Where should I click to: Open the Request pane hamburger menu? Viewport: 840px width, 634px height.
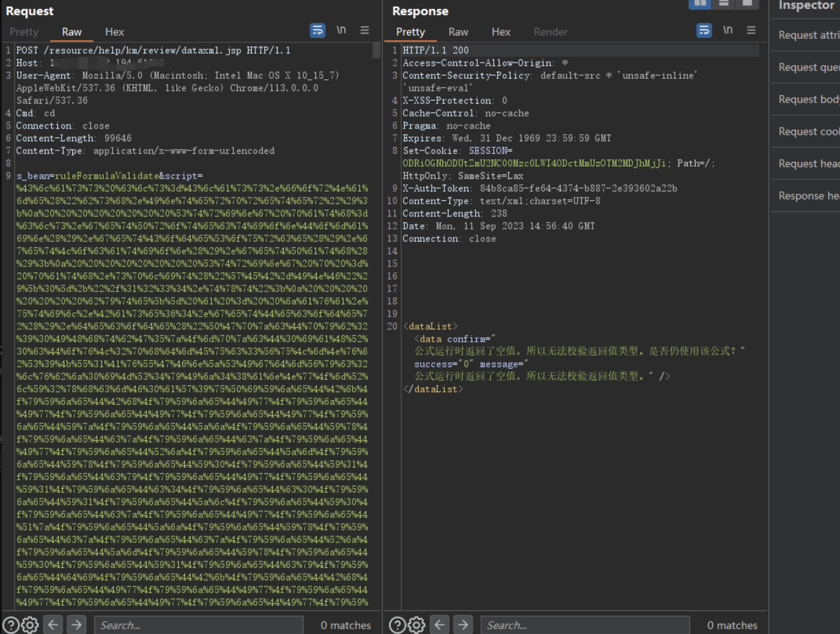[x=365, y=30]
